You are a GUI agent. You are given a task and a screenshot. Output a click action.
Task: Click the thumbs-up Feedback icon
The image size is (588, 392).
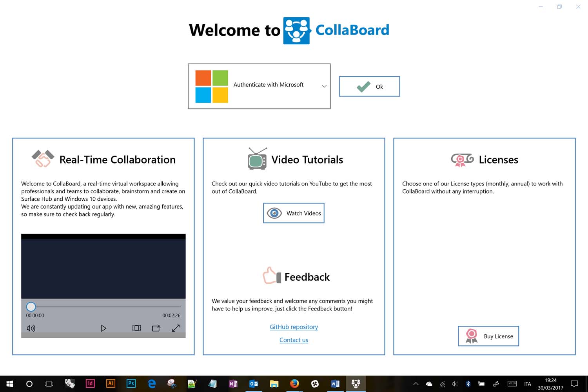(272, 275)
